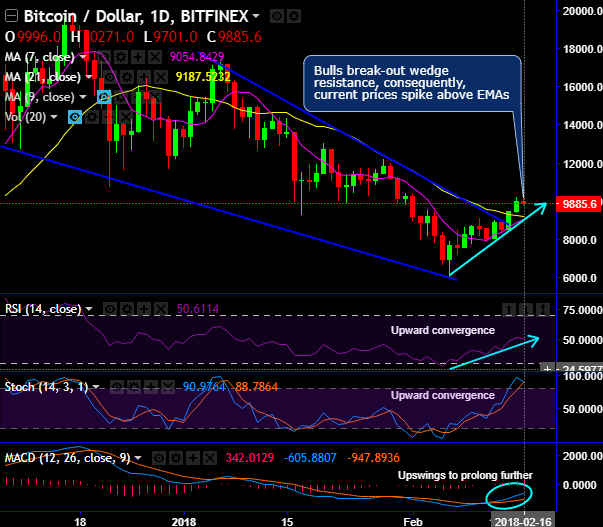Click the MA 7 value 9054.8429
Image resolution: width=603 pixels, height=527 pixels.
197,57
